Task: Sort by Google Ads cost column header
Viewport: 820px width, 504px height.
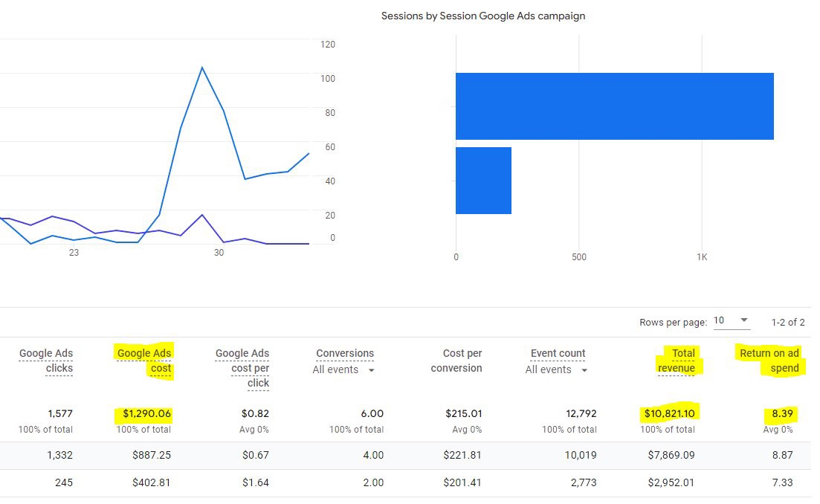Action: [x=144, y=361]
